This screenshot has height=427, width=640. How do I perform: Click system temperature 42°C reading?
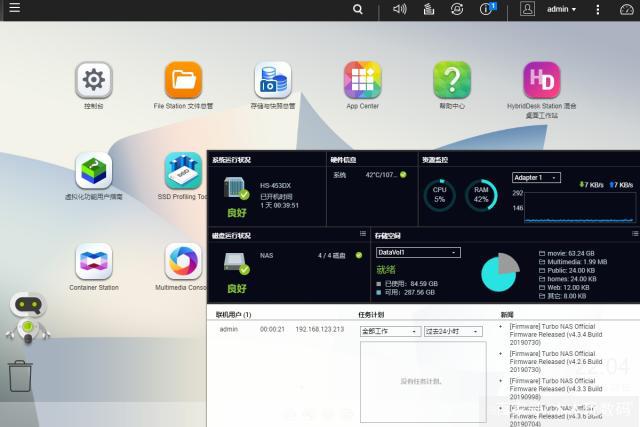point(381,175)
